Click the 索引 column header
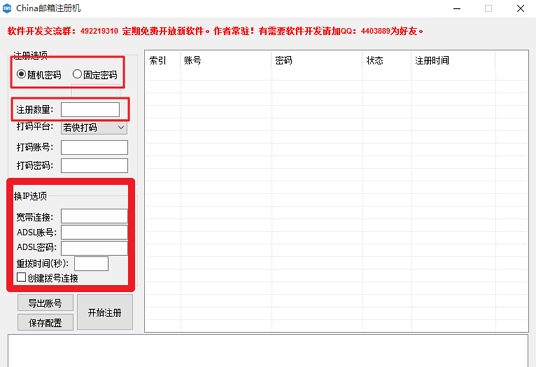536x367 pixels. click(163, 61)
